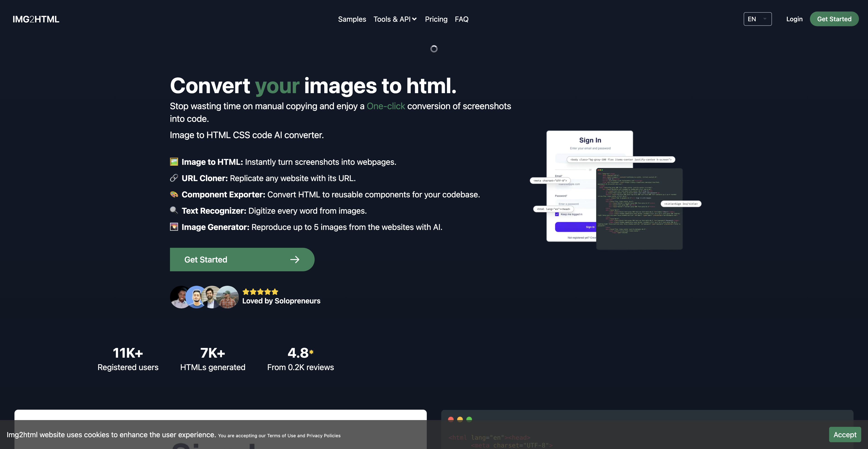Click the palette icon beside Component Exporter

(174, 194)
